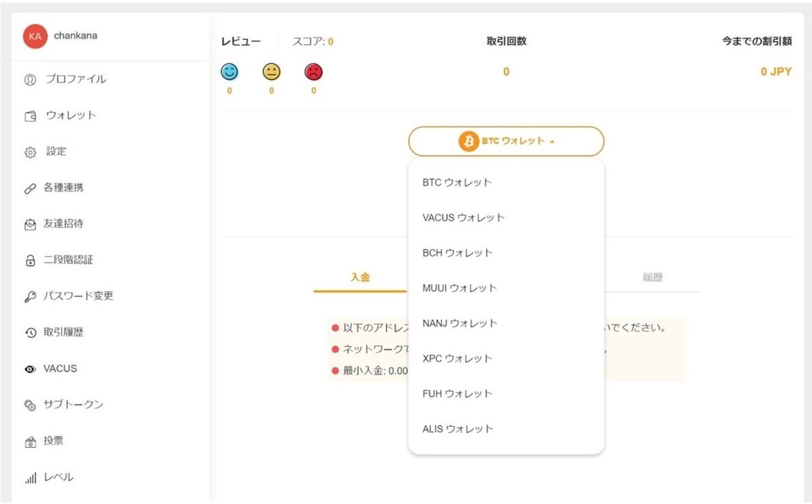Image resolution: width=812 pixels, height=504 pixels.
Task: Select the red angry face review icon
Action: pos(313,71)
